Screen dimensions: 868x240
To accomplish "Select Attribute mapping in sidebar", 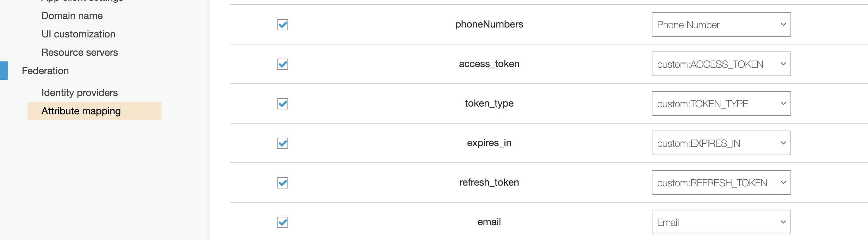I will 81,111.
